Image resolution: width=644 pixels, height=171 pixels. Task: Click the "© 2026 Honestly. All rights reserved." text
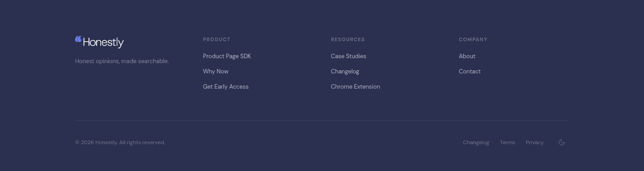[x=120, y=142]
